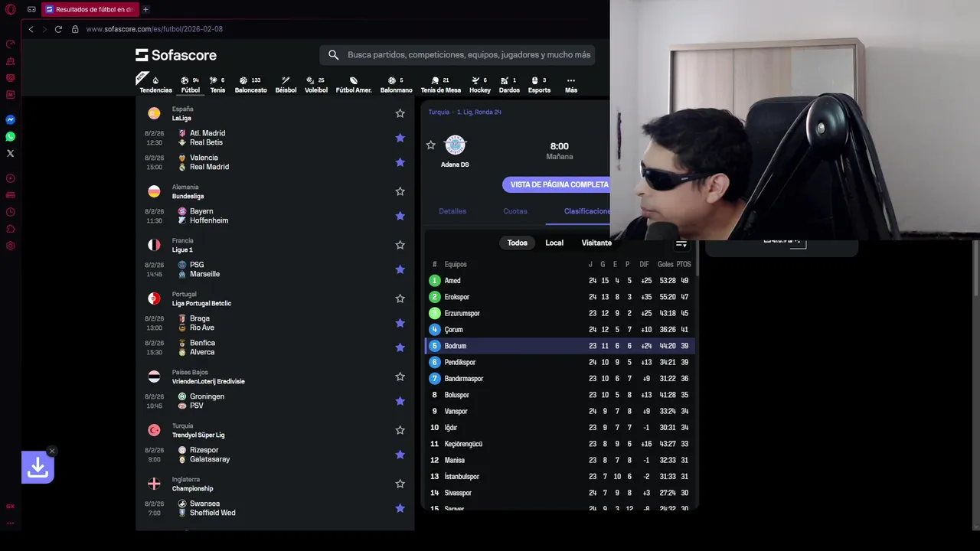This screenshot has width=980, height=551.
Task: Click the floating download arrow button
Action: tap(38, 468)
